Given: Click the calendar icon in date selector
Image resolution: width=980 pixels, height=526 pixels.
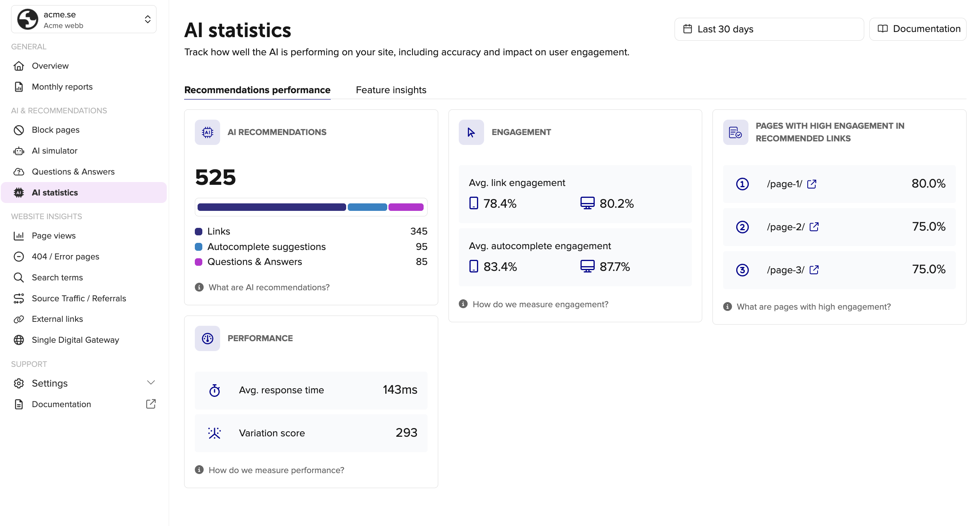Looking at the screenshot, I should tap(688, 28).
